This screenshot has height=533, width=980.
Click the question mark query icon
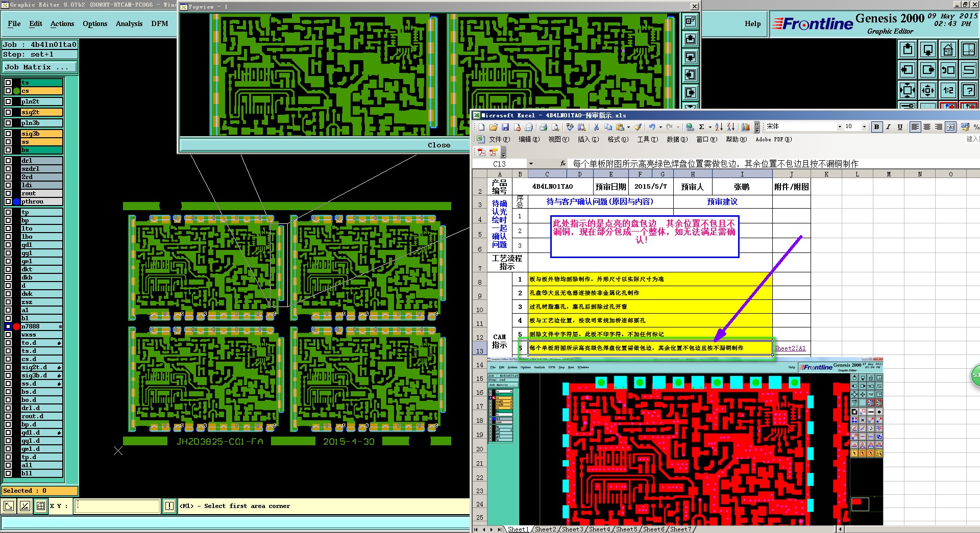tap(969, 90)
